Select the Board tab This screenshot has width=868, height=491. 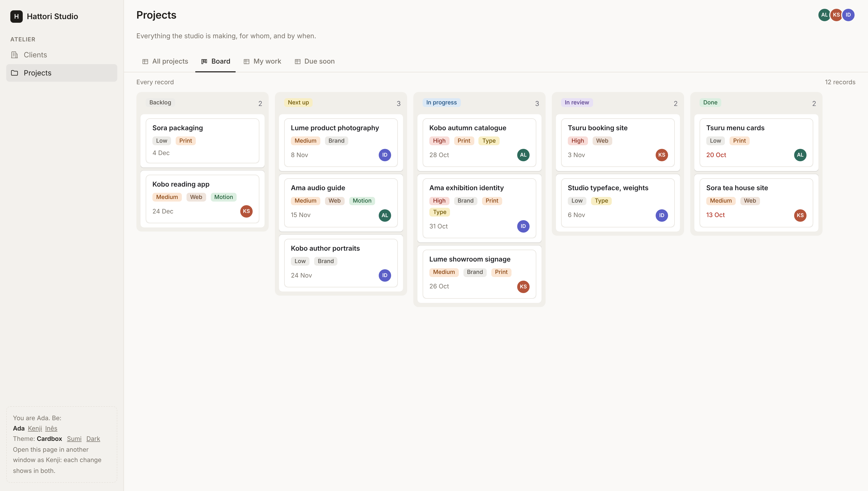coord(215,62)
